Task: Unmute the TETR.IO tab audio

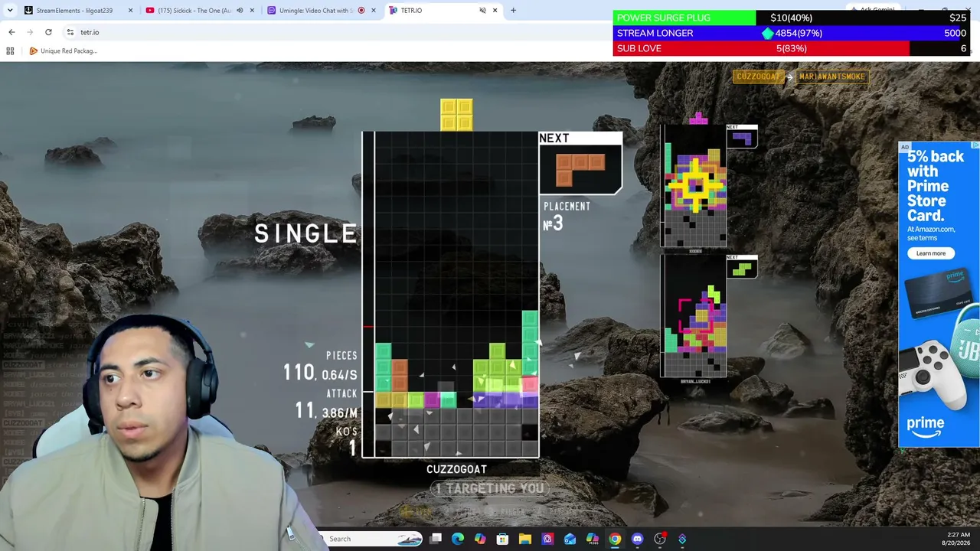Action: [482, 11]
